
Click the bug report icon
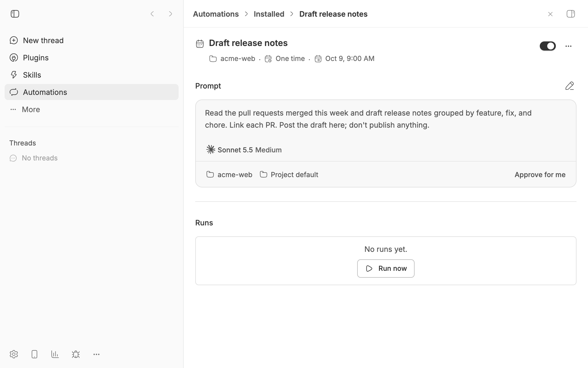tap(76, 354)
